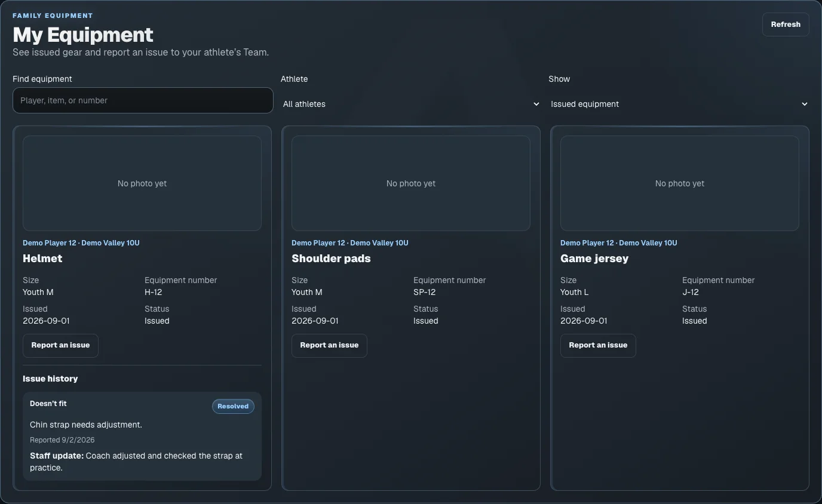
Task: Focus the Find equipment search field
Action: click(x=143, y=100)
